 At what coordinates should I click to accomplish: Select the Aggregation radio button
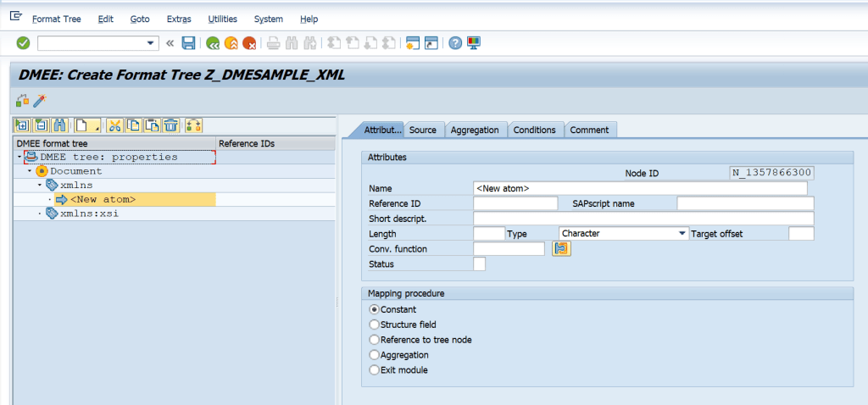[x=374, y=355]
